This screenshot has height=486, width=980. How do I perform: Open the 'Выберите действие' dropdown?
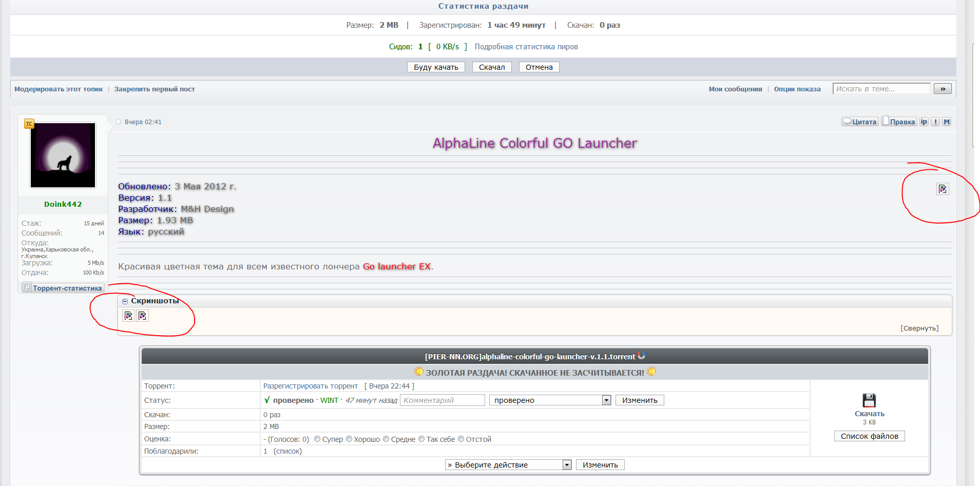tap(508, 465)
